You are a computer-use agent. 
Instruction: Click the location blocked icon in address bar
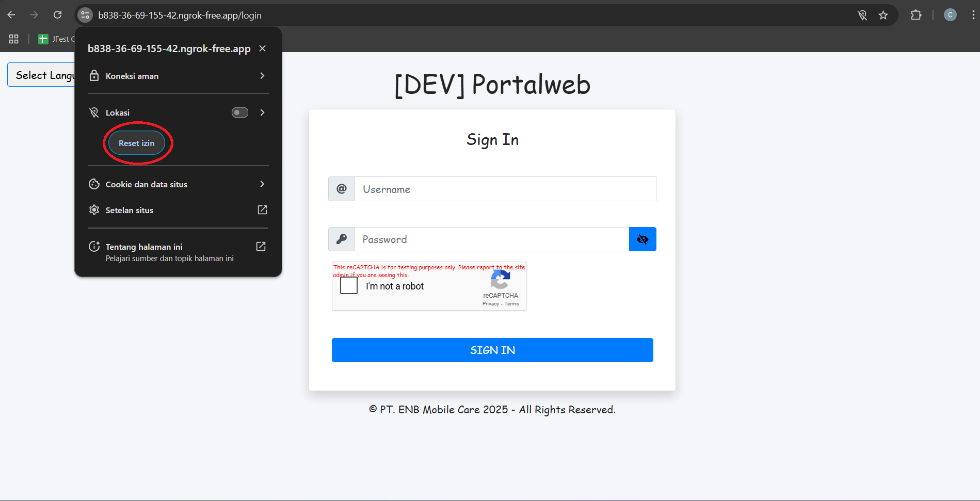click(x=862, y=15)
